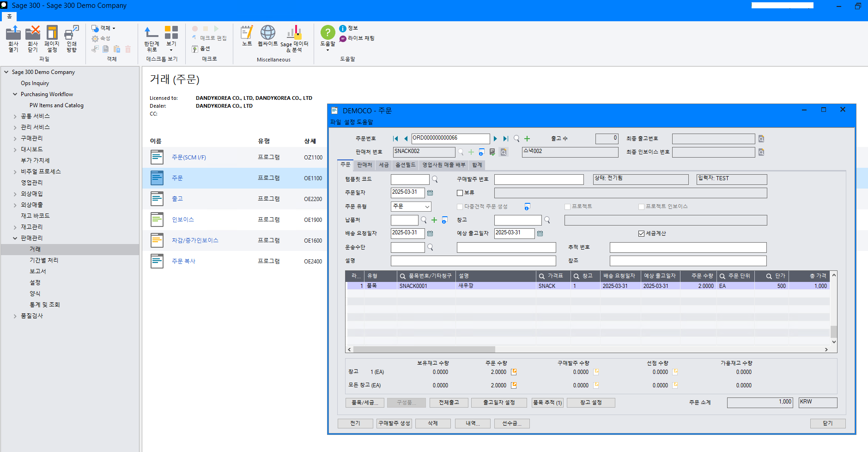Click the green plus for a new order

click(x=527, y=139)
